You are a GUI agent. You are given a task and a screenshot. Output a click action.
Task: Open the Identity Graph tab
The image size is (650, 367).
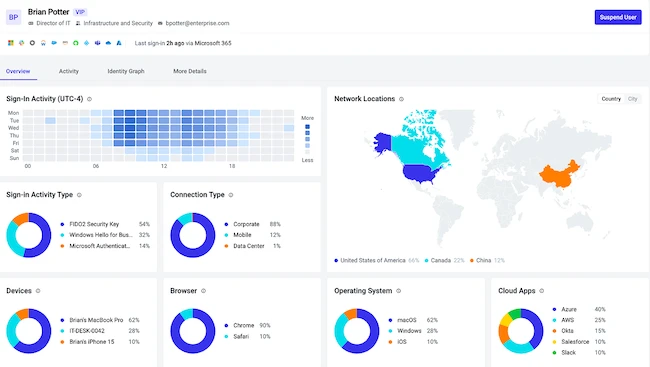[126, 71]
